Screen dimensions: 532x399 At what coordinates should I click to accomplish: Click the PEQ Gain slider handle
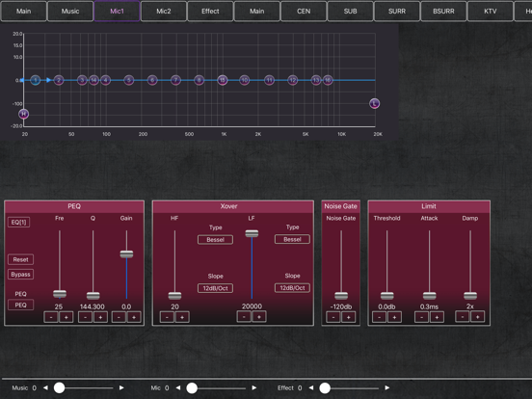pos(126,254)
